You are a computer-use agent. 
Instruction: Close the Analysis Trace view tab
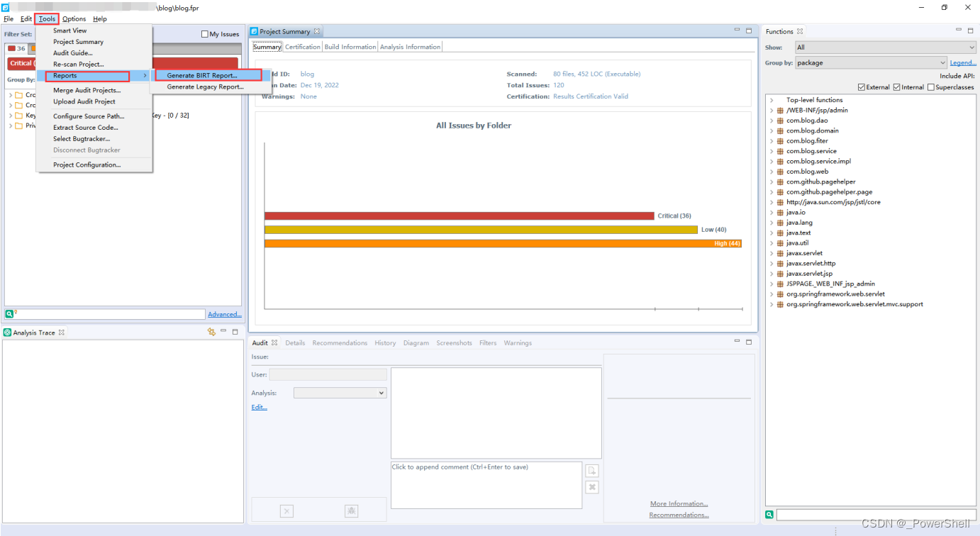click(x=62, y=333)
